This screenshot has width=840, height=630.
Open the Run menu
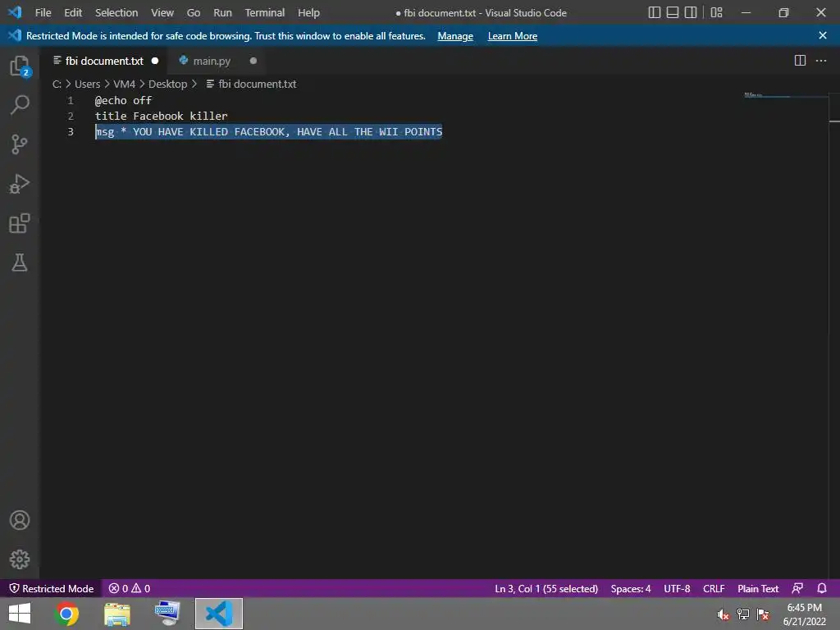pyautogui.click(x=222, y=12)
